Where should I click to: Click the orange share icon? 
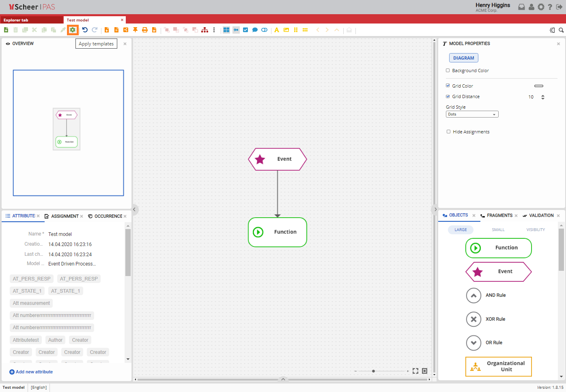[x=126, y=30]
